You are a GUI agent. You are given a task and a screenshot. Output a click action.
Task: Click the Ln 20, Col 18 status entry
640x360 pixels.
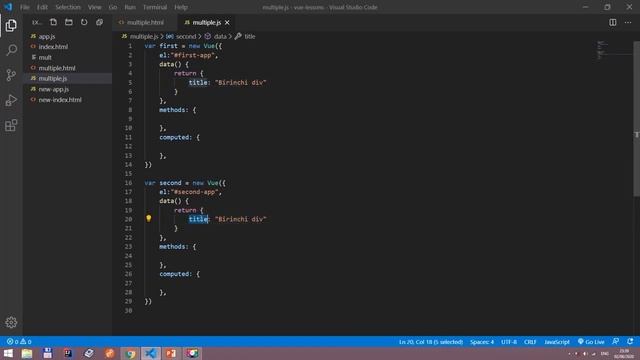click(431, 342)
